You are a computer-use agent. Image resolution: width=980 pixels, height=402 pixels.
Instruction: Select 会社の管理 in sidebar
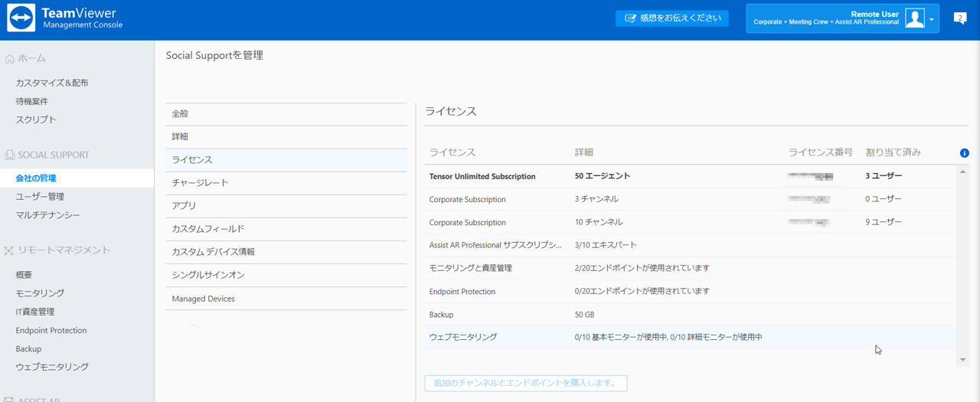(x=36, y=178)
